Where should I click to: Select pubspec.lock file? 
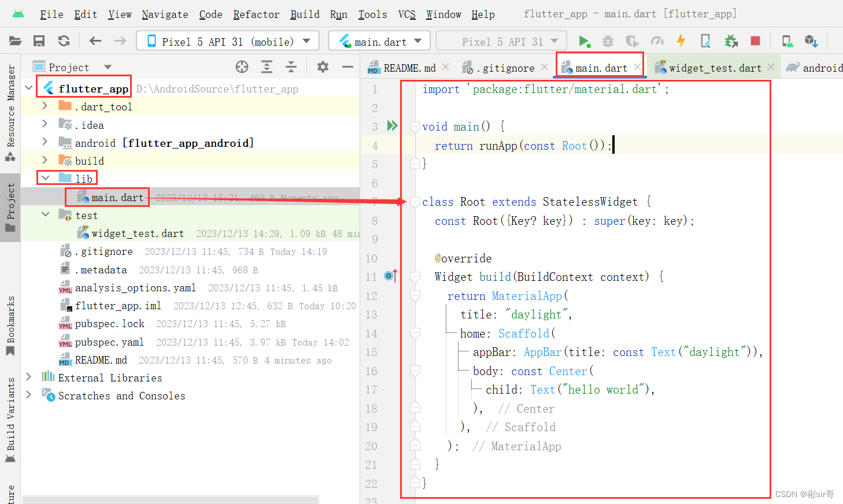(x=110, y=324)
